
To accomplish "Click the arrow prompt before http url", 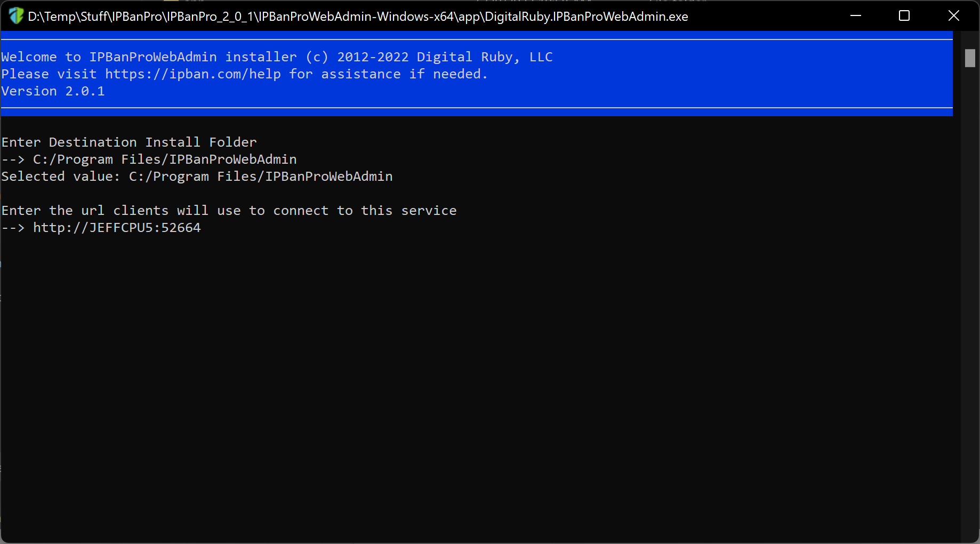I will (x=13, y=228).
